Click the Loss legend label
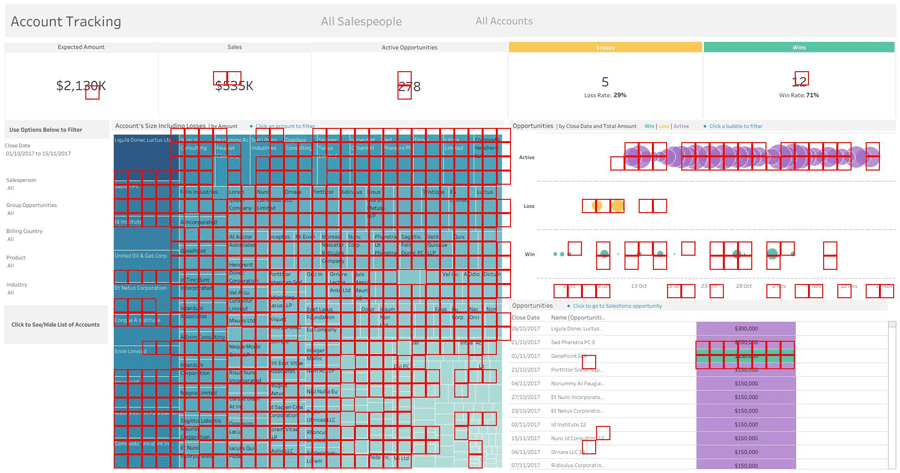 click(664, 126)
